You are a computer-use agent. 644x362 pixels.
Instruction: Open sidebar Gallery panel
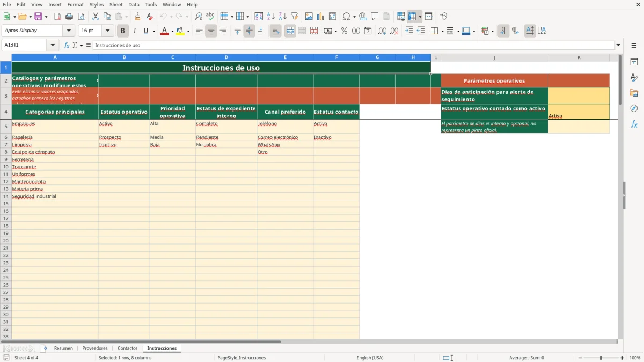634,93
